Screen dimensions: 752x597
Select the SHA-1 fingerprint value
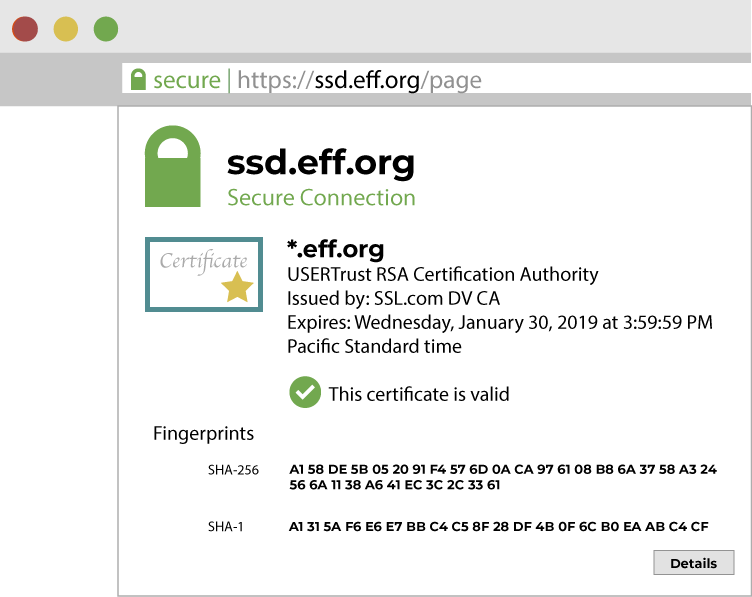coord(498,526)
